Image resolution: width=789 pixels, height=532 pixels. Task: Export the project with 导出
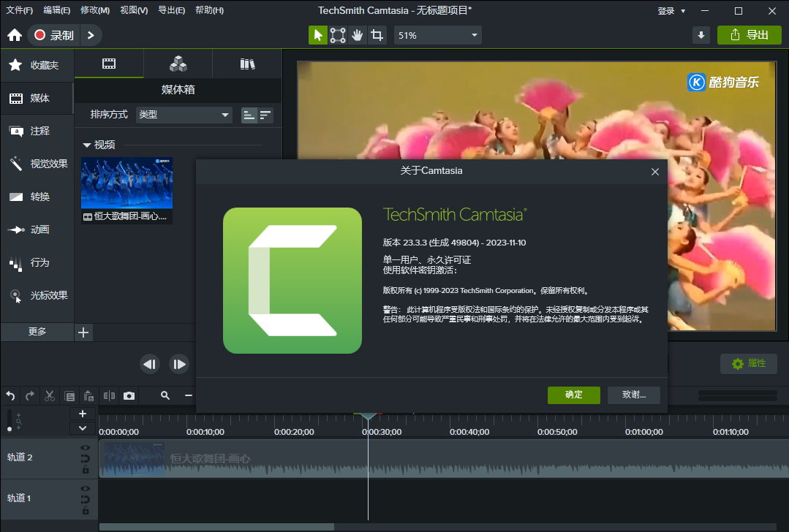point(749,35)
